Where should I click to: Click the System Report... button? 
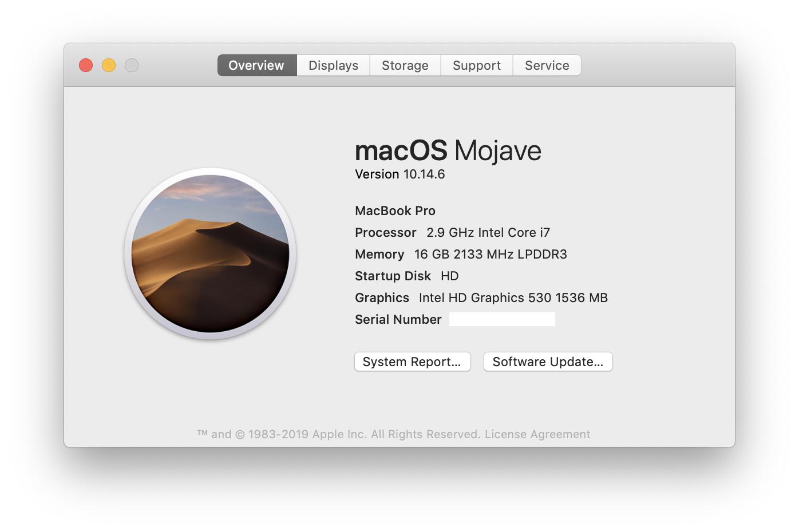point(413,362)
